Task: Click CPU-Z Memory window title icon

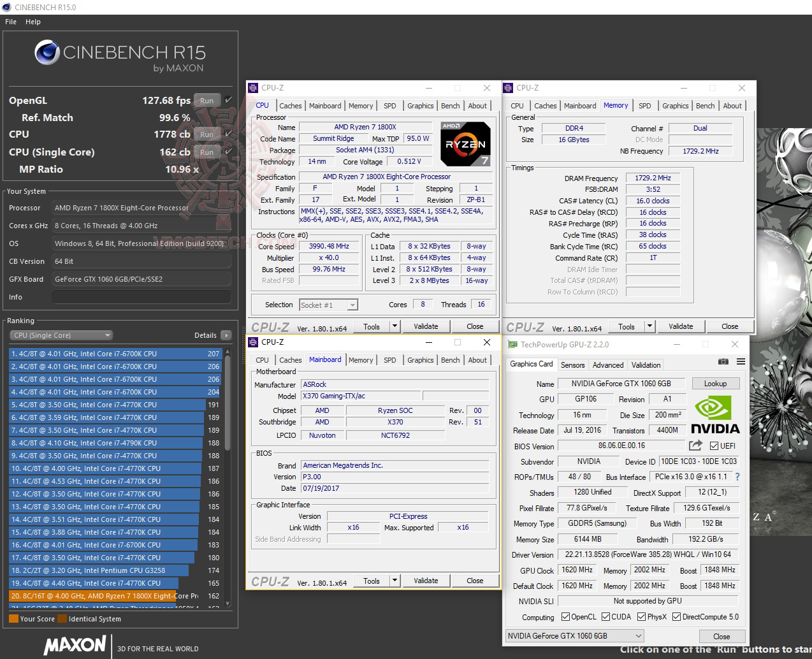Action: (x=508, y=88)
